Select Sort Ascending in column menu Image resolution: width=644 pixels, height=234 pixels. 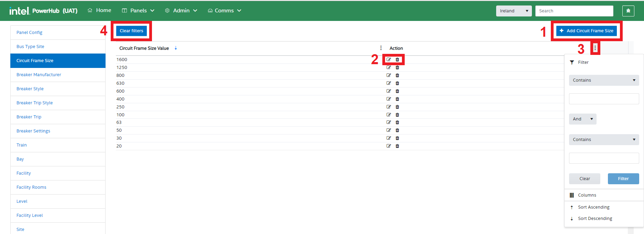click(x=593, y=207)
